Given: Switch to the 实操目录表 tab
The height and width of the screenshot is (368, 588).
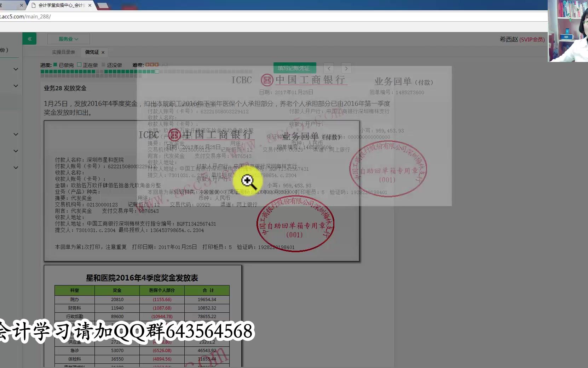Looking at the screenshot, I should (63, 52).
